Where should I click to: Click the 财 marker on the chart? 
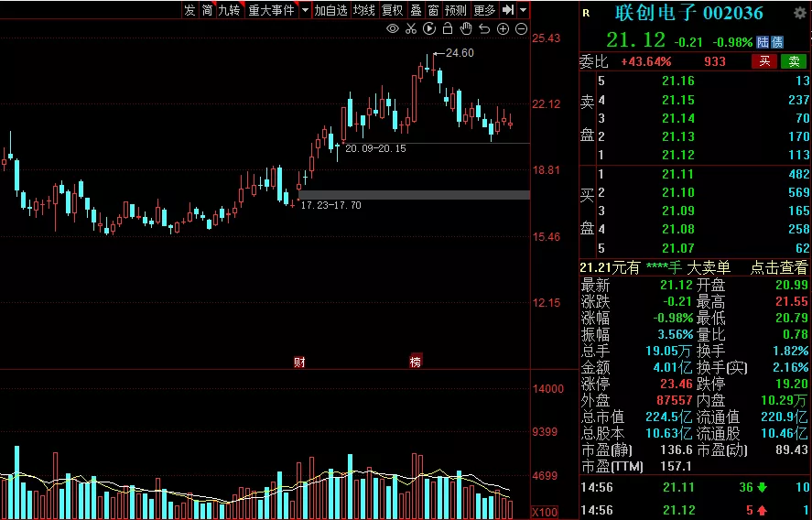[x=299, y=362]
